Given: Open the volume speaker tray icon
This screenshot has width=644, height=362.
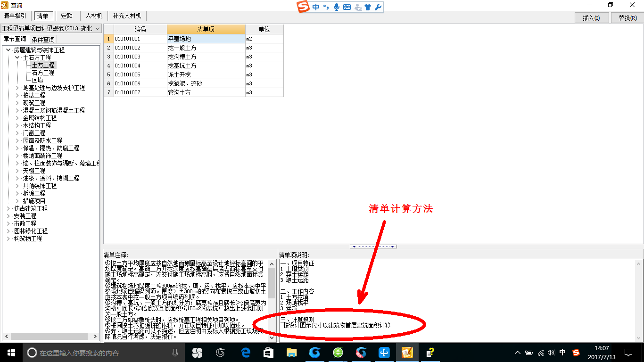Looking at the screenshot, I should (551, 352).
